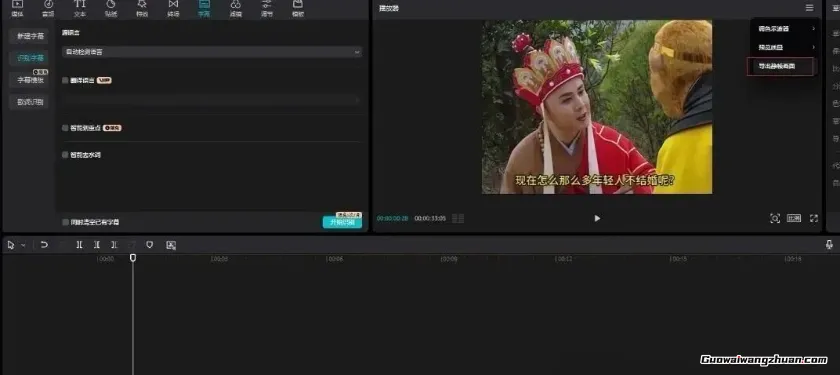840x375 pixels.
Task: Tick the 智能划重点 checkbox
Action: point(65,128)
